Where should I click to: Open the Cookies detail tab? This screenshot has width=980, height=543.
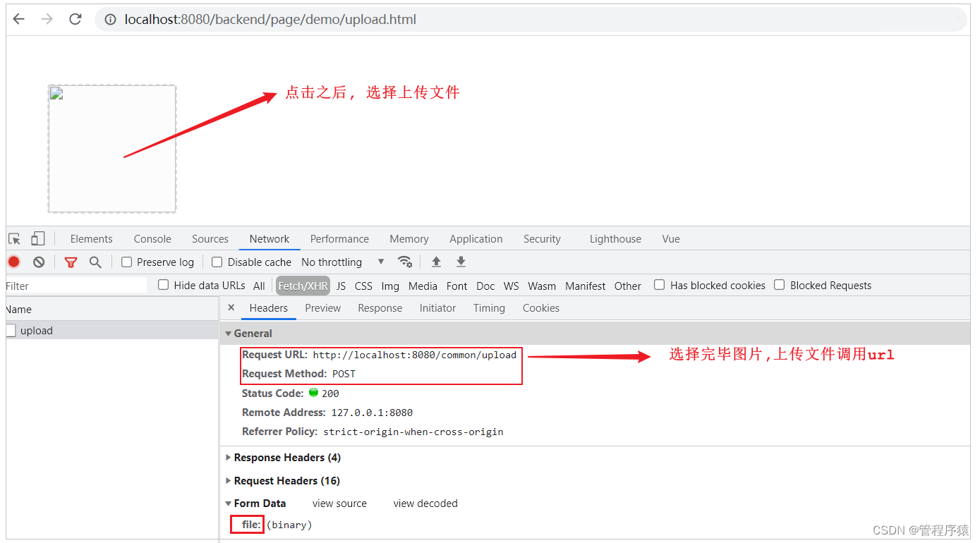pos(541,308)
